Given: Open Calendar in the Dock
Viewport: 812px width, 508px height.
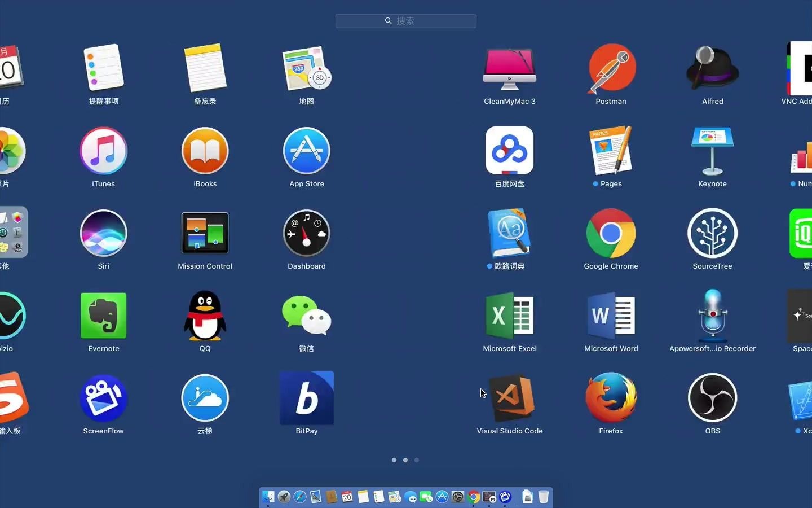Looking at the screenshot, I should 347,496.
